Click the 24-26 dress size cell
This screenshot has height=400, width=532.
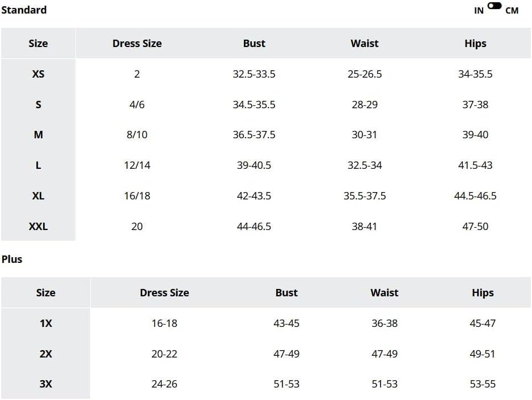164,384
